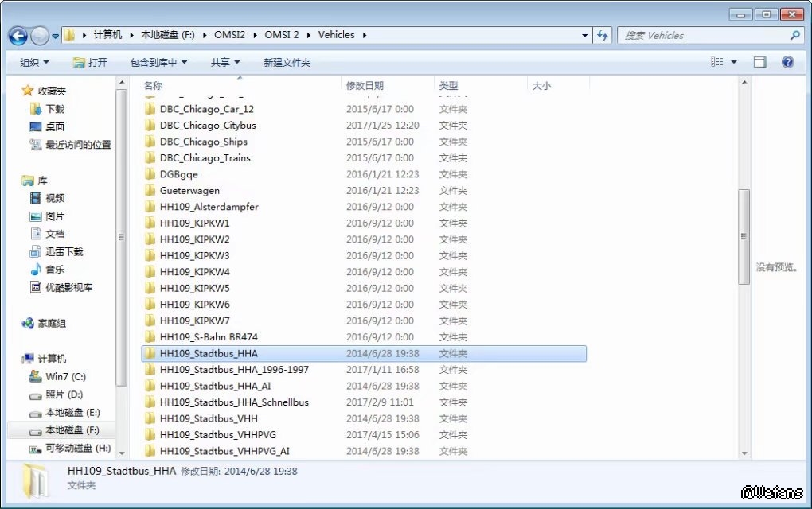
Task: Navigate to 计算机 breadcrumb
Action: click(x=107, y=35)
